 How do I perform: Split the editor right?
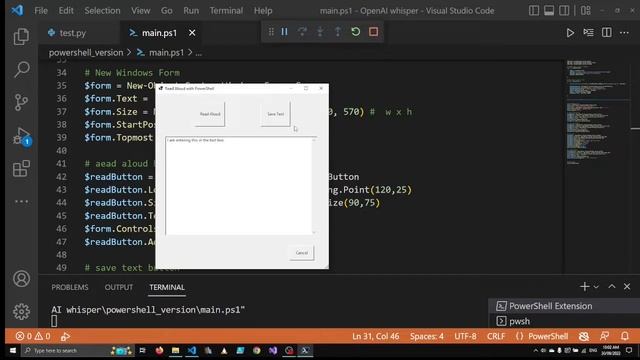point(607,33)
